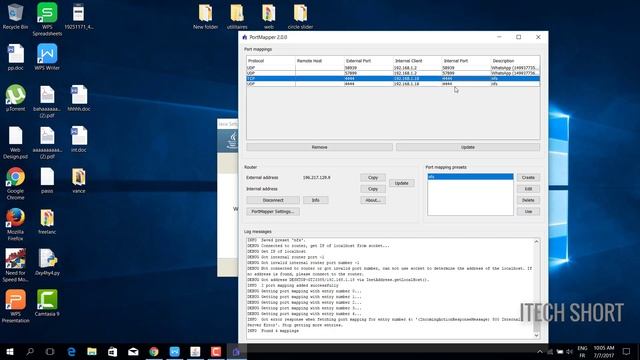Copy the external address
Viewport: 640px width, 360px height.
point(373,178)
